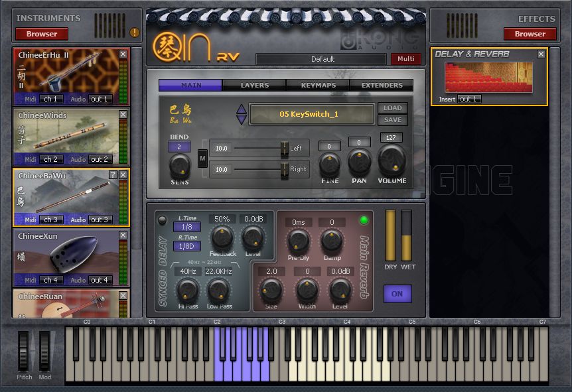Open the Keymaps tab
This screenshot has width=572, height=392.
pos(318,86)
